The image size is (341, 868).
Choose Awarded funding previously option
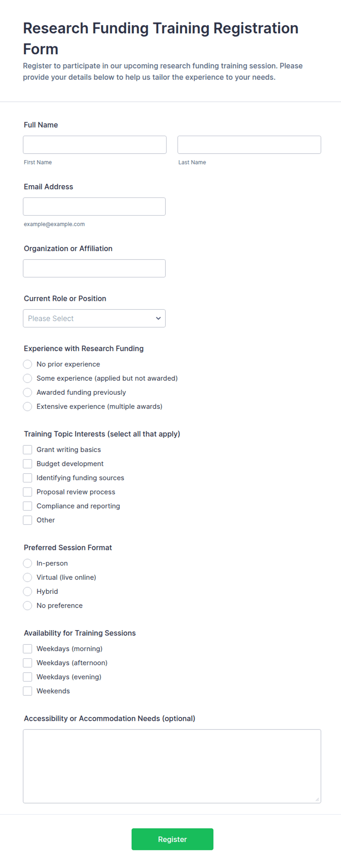pyautogui.click(x=27, y=392)
